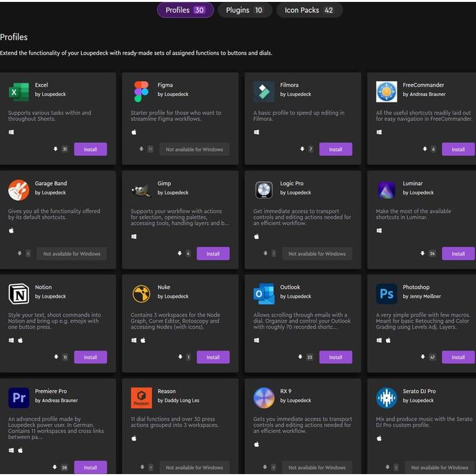Click the Nuke app icon

pos(141,294)
